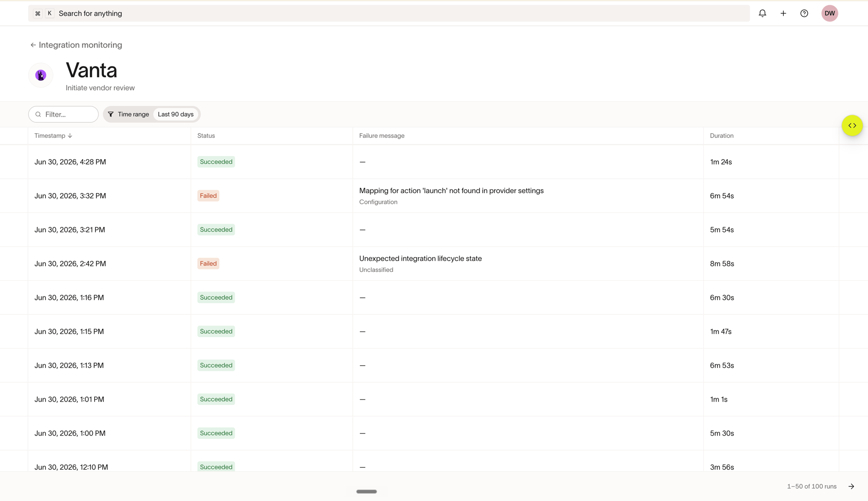The image size is (868, 501).
Task: Focus the Search for anything field
Action: (x=389, y=13)
